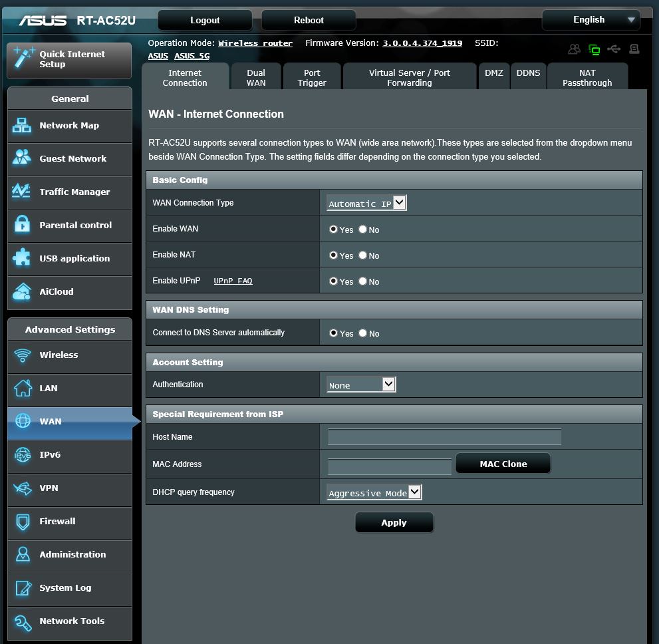Click the Wireless router operation mode link

click(x=255, y=43)
